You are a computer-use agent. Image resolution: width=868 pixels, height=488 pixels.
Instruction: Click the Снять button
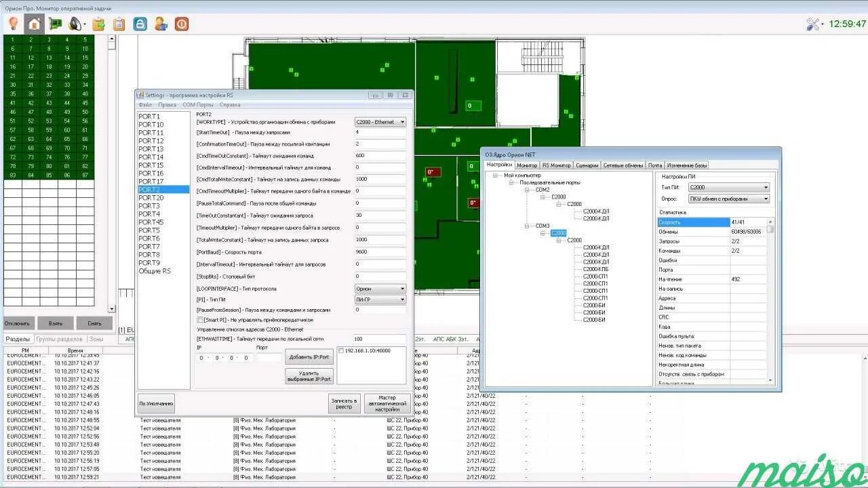click(x=94, y=323)
